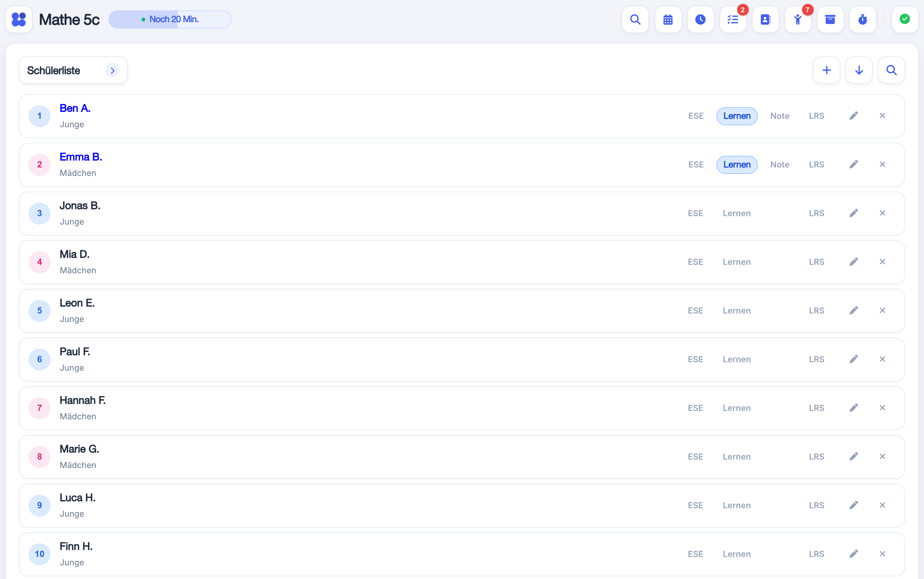
Task: Open the calendar icon in header
Action: coord(668,19)
